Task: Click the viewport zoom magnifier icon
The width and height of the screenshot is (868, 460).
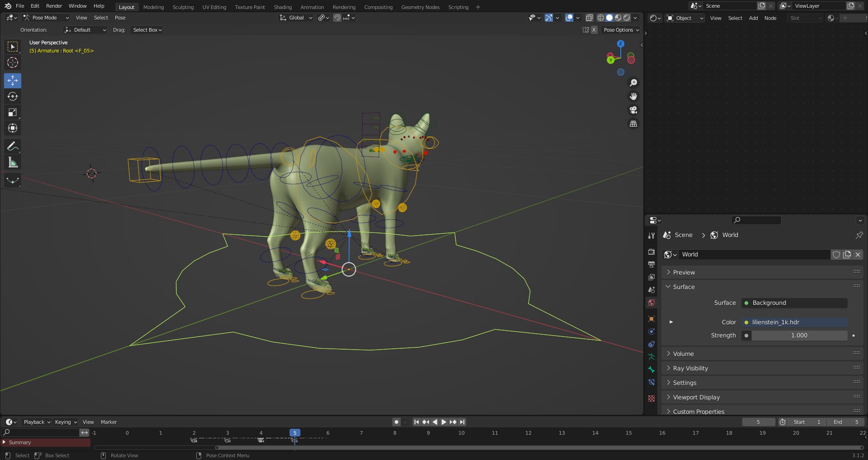Action: click(633, 83)
